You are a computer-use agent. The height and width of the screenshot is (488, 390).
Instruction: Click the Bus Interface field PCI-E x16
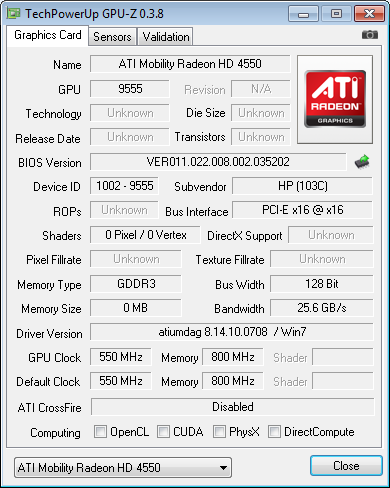coord(302,210)
